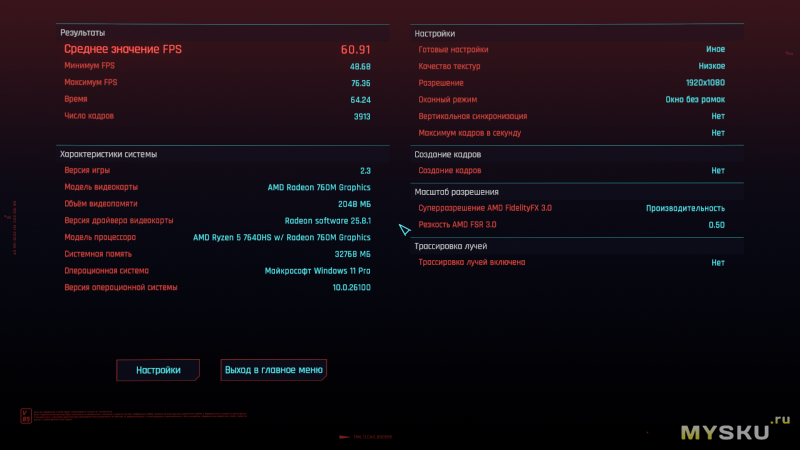This screenshot has height=450, width=800.
Task: Click the video memory value 2048 МБ
Action: point(354,204)
